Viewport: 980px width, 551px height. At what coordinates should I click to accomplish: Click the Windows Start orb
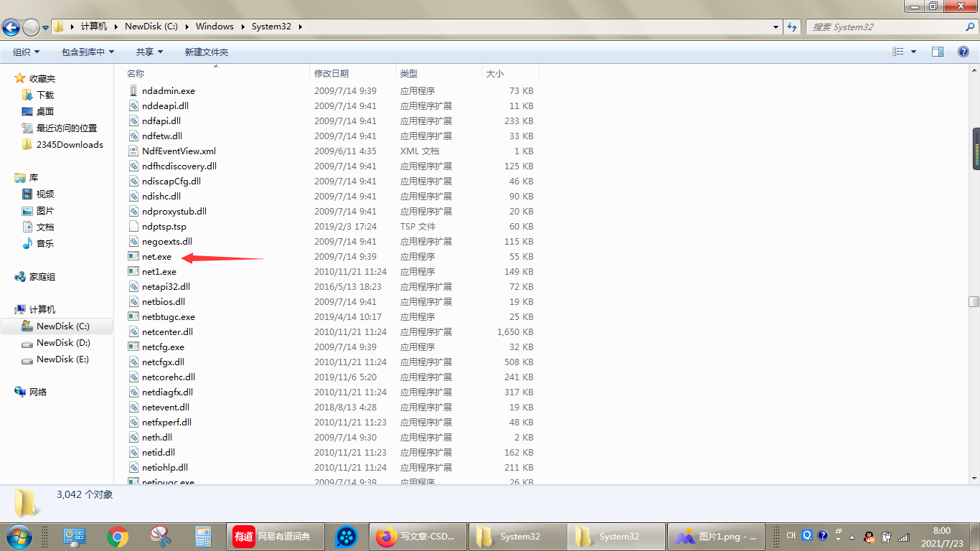pyautogui.click(x=19, y=536)
